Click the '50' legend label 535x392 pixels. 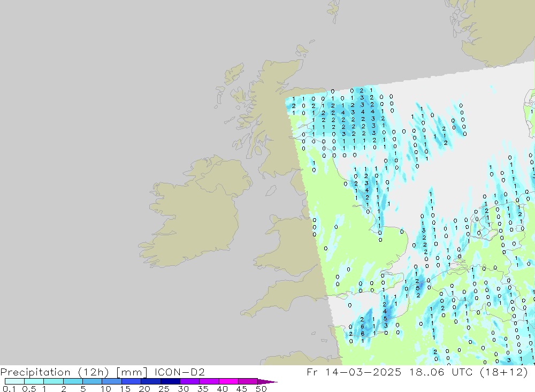(261, 389)
